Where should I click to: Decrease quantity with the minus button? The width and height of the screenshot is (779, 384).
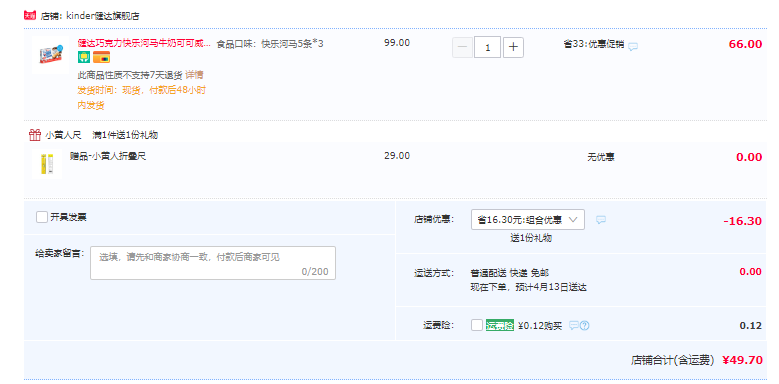[462, 48]
